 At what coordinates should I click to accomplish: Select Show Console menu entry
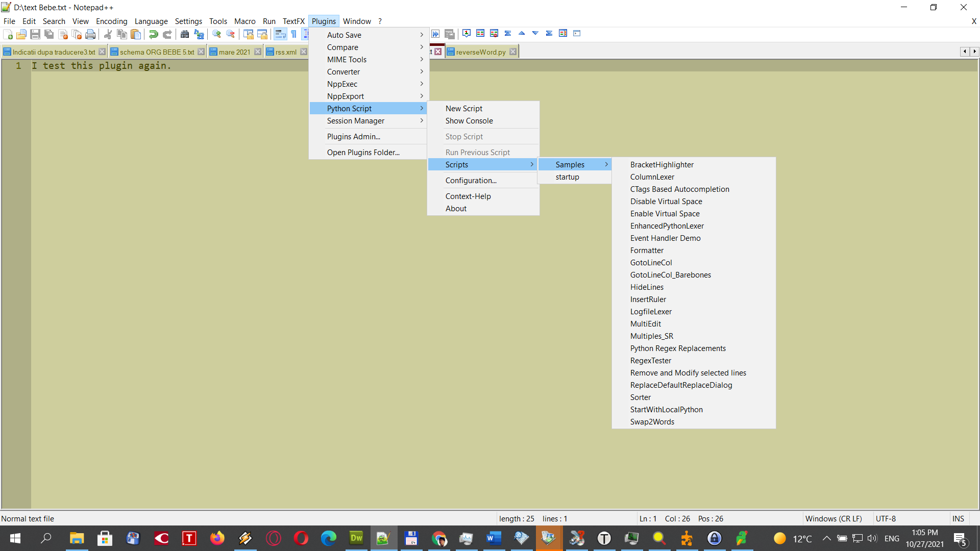click(483, 120)
